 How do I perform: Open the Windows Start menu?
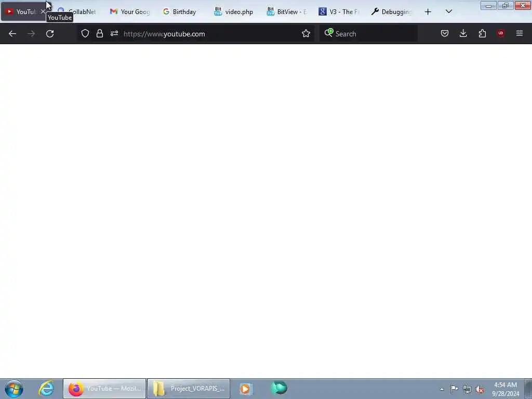14,389
